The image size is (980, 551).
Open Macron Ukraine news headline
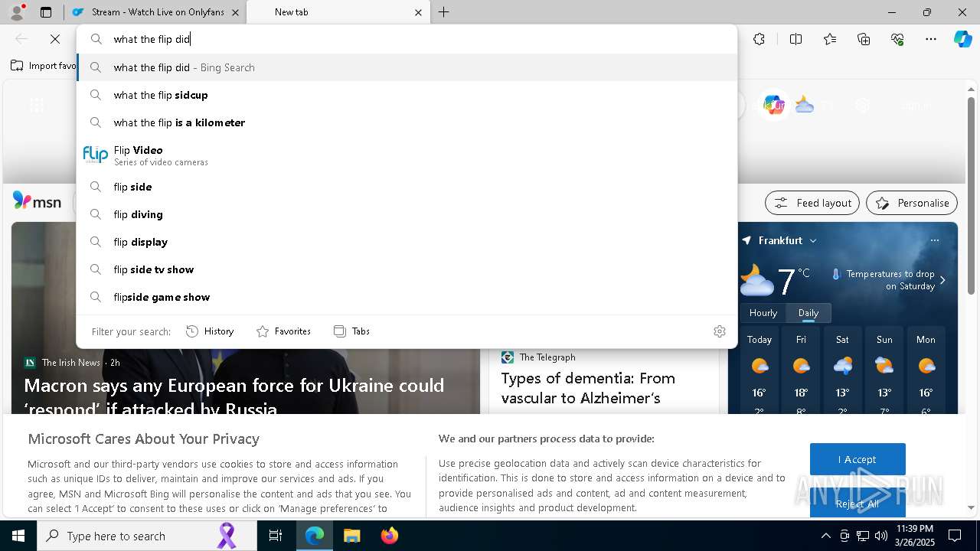coord(234,396)
